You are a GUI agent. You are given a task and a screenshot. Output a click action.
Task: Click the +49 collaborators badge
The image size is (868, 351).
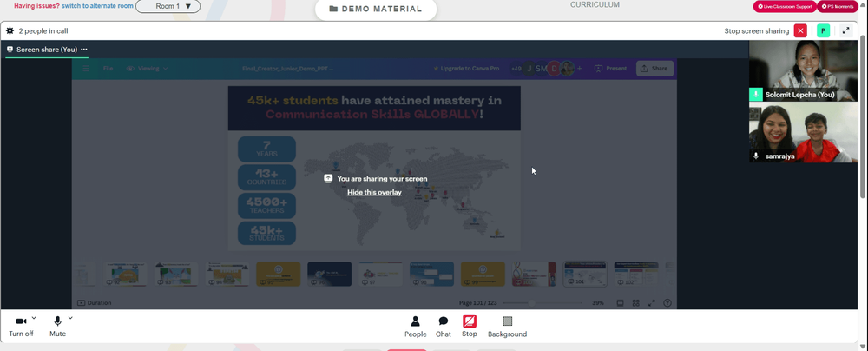click(x=516, y=69)
